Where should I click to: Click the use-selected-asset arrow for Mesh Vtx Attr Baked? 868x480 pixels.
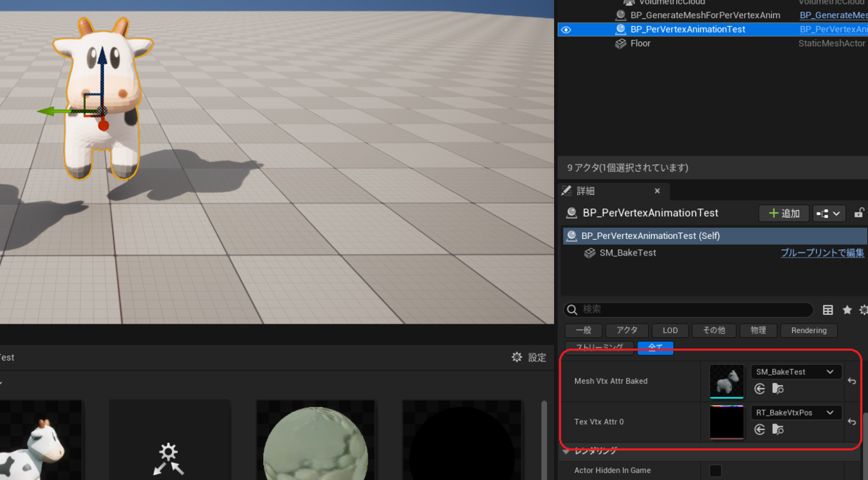(x=759, y=388)
